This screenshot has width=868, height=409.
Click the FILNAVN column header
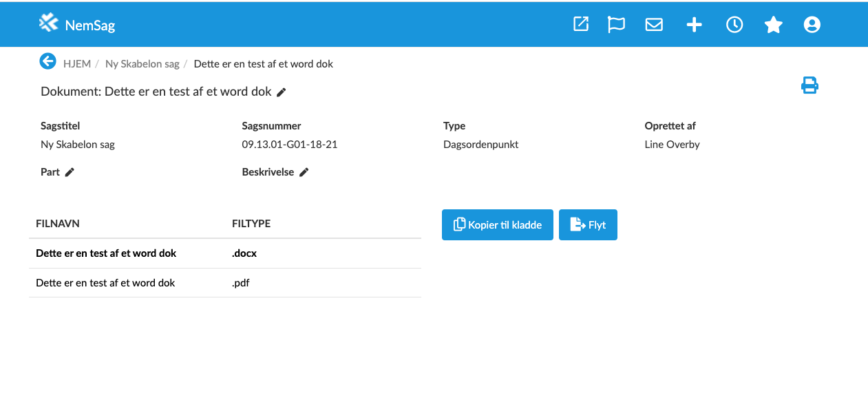coord(58,224)
